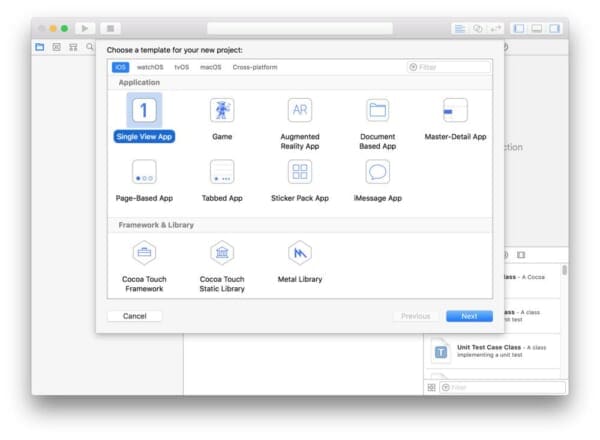Select the Cocoa Touch Static Library template

222,253
